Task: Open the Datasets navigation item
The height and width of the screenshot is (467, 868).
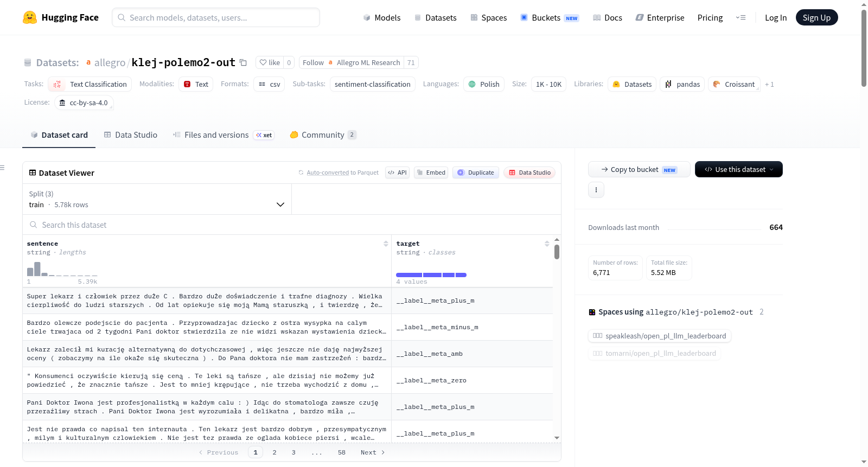Action: pyautogui.click(x=435, y=17)
